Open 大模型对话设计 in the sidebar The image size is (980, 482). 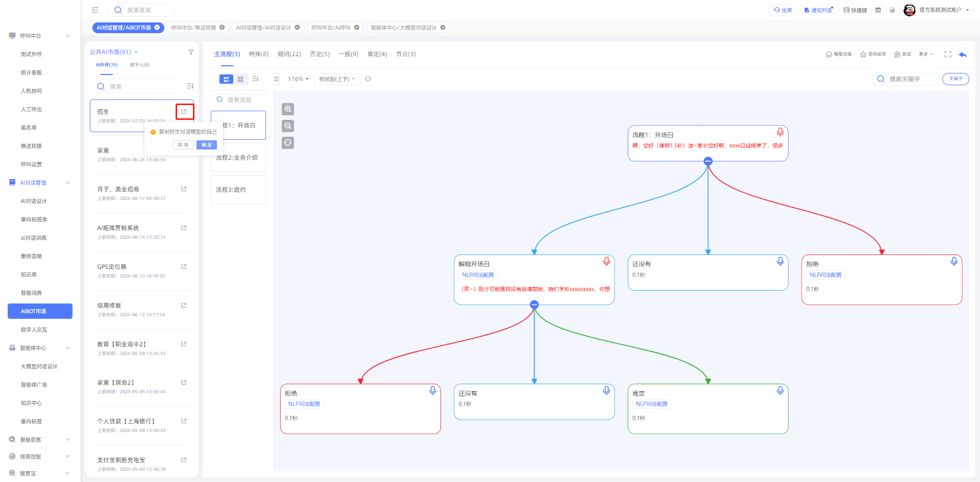tap(39, 366)
